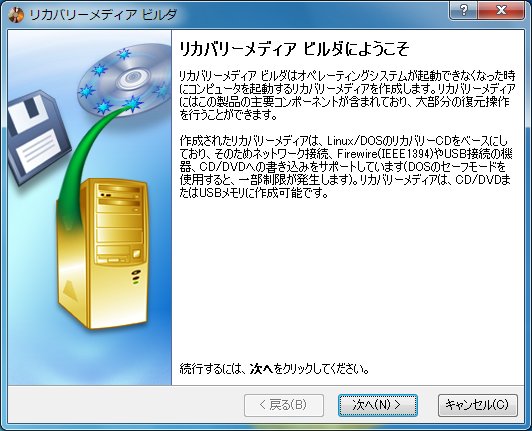The height and width of the screenshot is (431, 532).
Task: Click the window title text リカバリーメディア ビルダ
Action: [x=103, y=15]
